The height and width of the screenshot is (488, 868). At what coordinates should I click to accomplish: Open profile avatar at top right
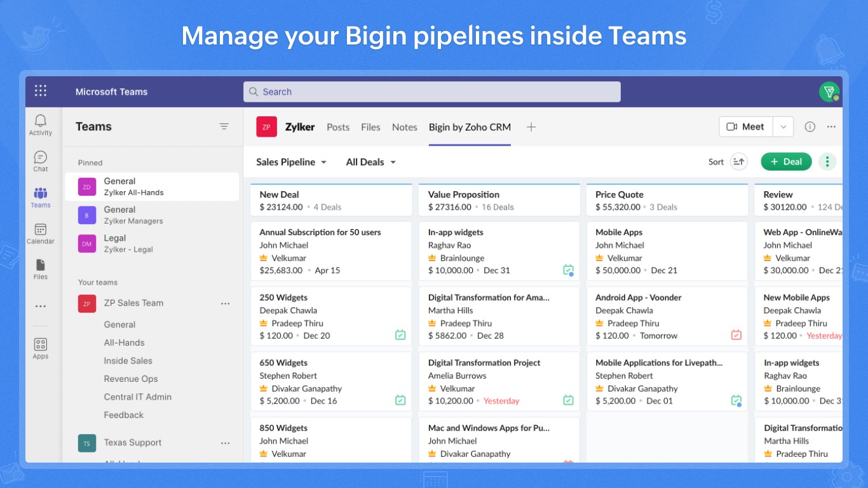[829, 91]
